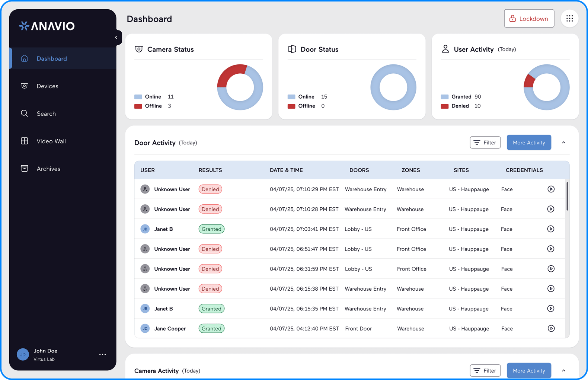This screenshot has height=380, width=588.
Task: Click the Camera Status icon
Action: (x=139, y=49)
